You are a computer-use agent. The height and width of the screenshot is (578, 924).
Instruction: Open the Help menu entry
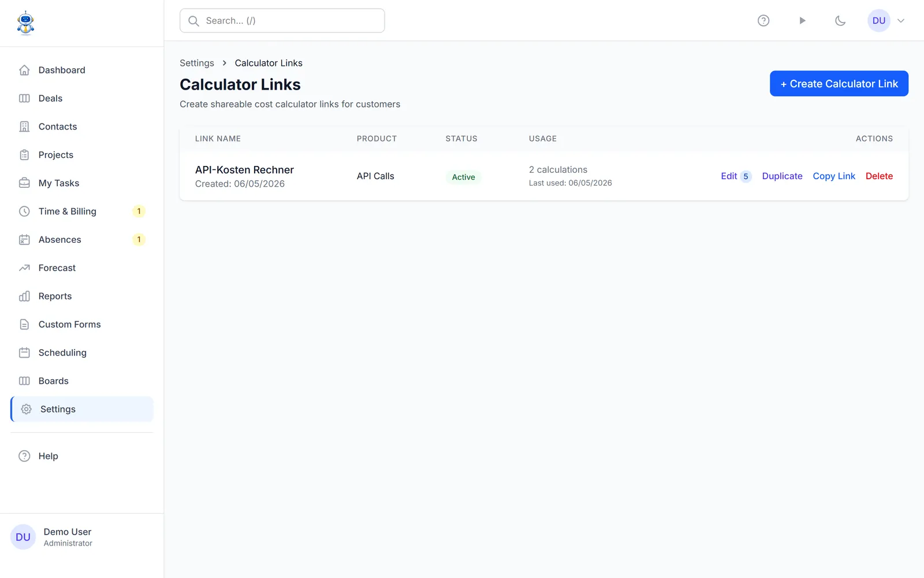[x=82, y=456]
